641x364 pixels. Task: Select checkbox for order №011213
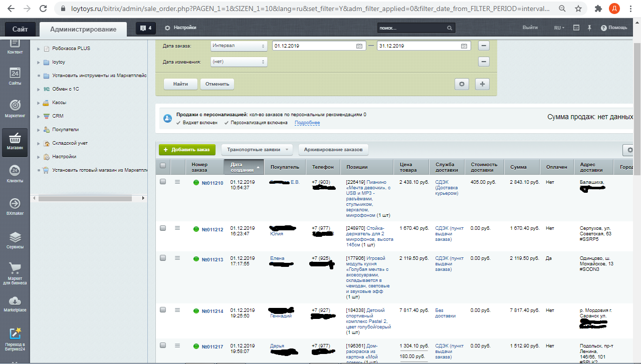162,258
